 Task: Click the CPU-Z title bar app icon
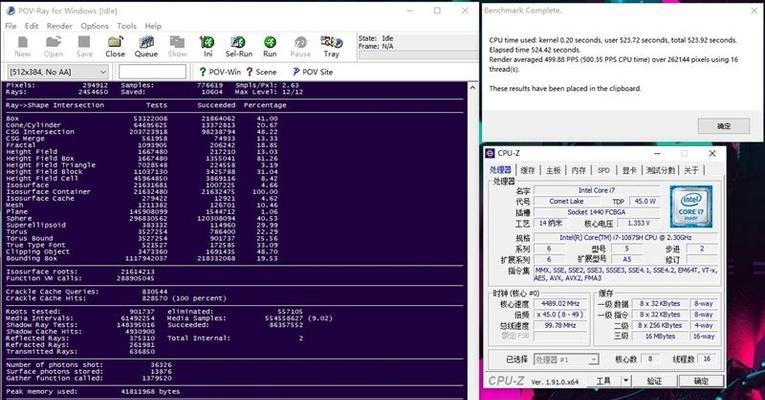(x=490, y=153)
